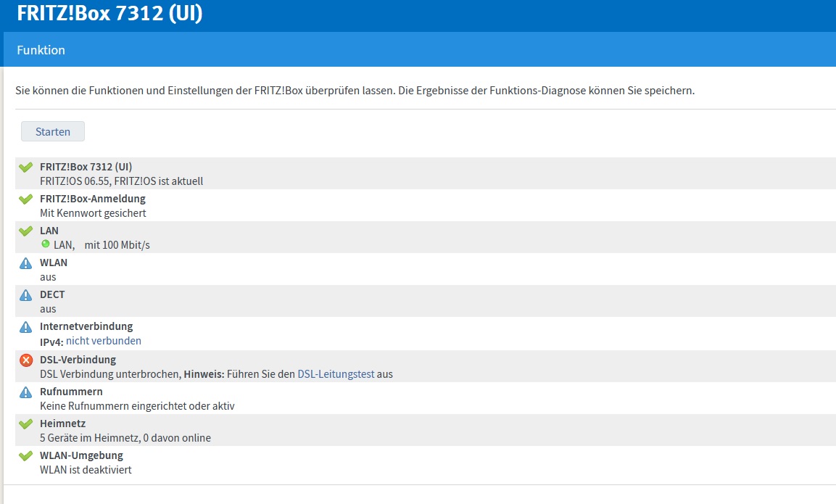This screenshot has height=504, width=836.
Task: Click green checkmark beside FRITZ!Box-Anmeldung
Action: 25,199
